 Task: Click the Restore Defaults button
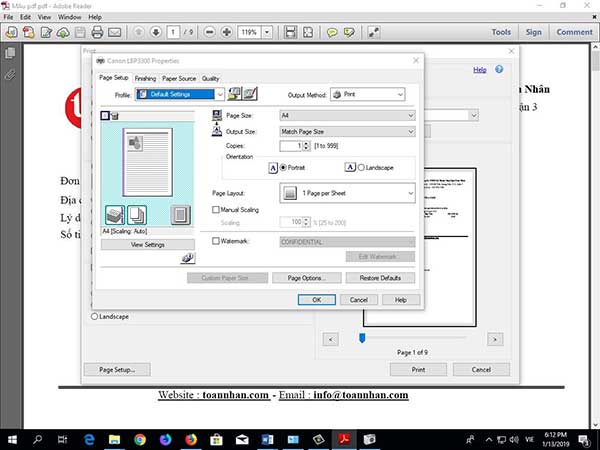tap(380, 278)
